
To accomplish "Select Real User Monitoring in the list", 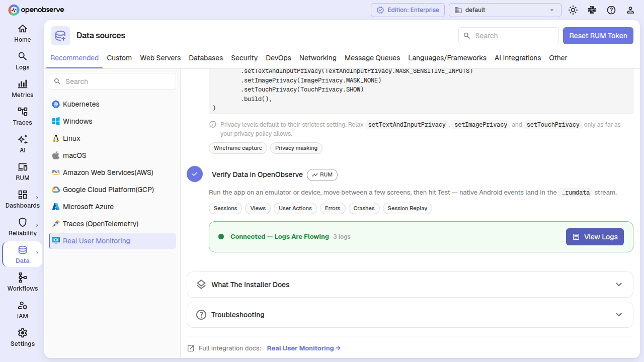I will 112,241.
